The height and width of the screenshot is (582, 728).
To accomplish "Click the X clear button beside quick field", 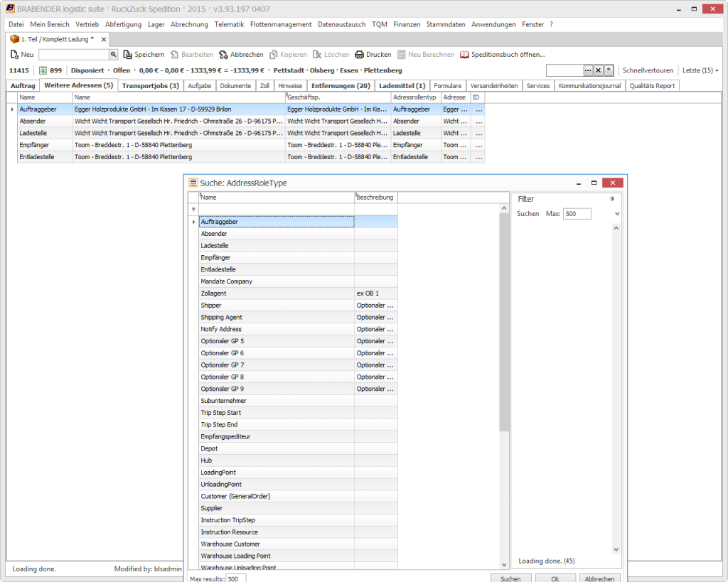I will (599, 70).
